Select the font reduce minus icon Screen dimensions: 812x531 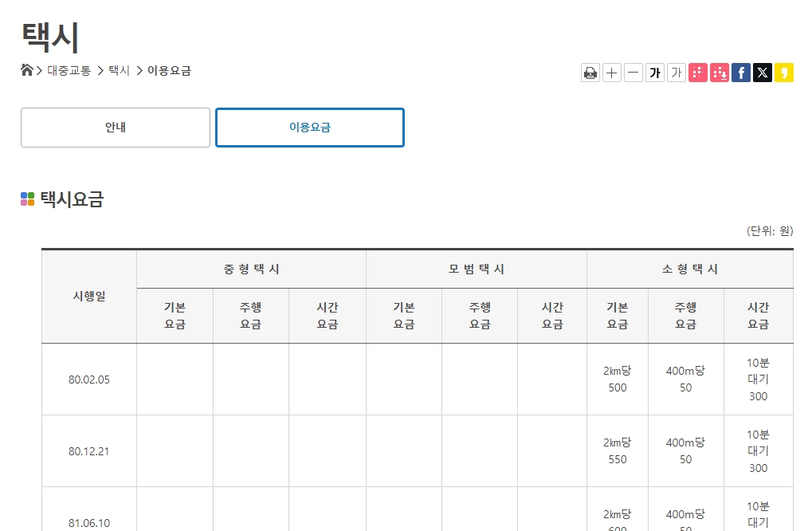tap(633, 72)
